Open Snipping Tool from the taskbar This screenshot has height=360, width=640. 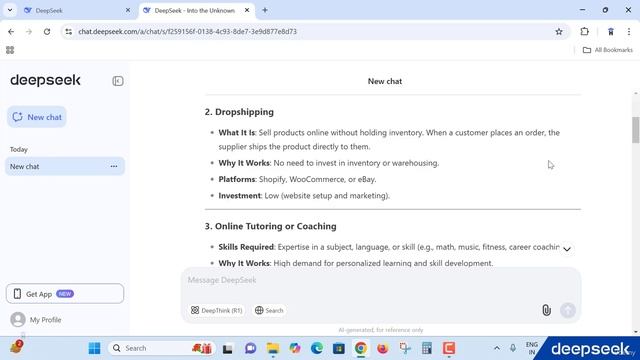(x=405, y=348)
